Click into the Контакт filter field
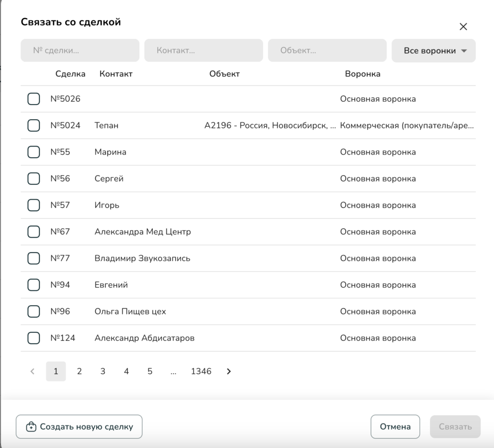The image size is (494, 448). pos(203,50)
